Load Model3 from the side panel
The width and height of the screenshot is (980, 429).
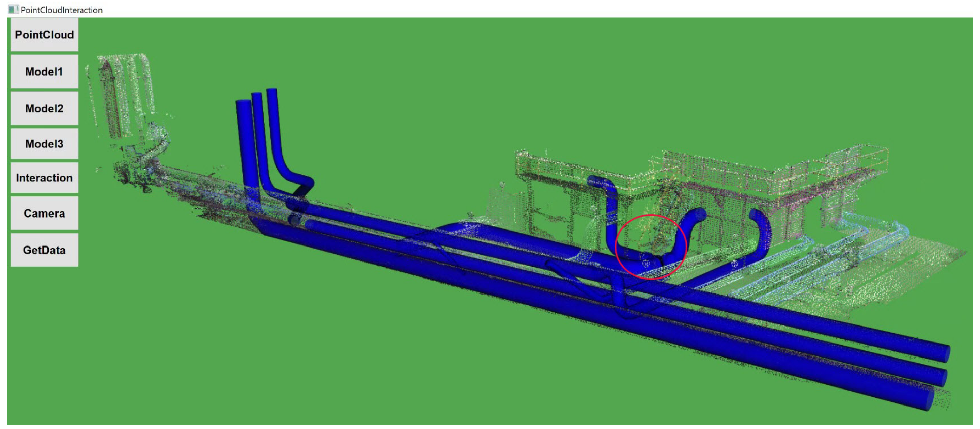44,144
